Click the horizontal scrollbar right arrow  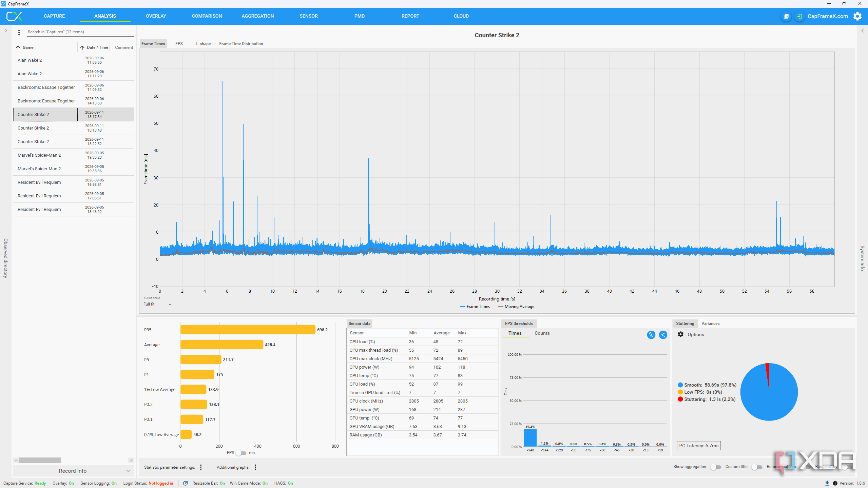tap(131, 460)
